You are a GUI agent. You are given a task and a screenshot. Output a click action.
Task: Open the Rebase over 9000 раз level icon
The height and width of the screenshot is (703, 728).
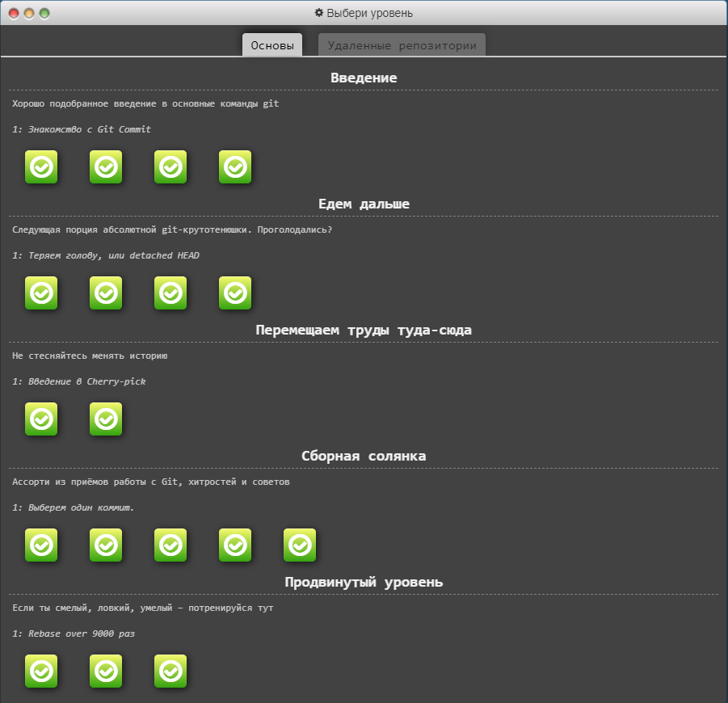coord(41,671)
